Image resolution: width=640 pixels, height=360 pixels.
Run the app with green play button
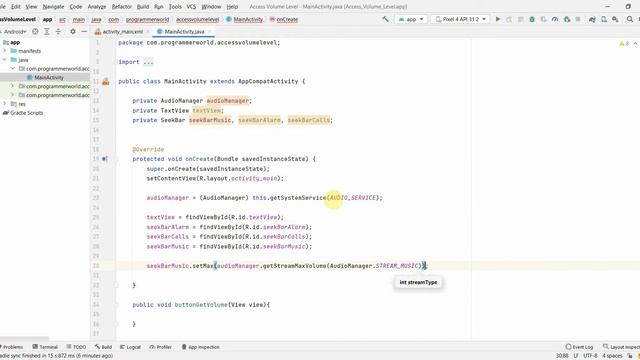(498, 19)
